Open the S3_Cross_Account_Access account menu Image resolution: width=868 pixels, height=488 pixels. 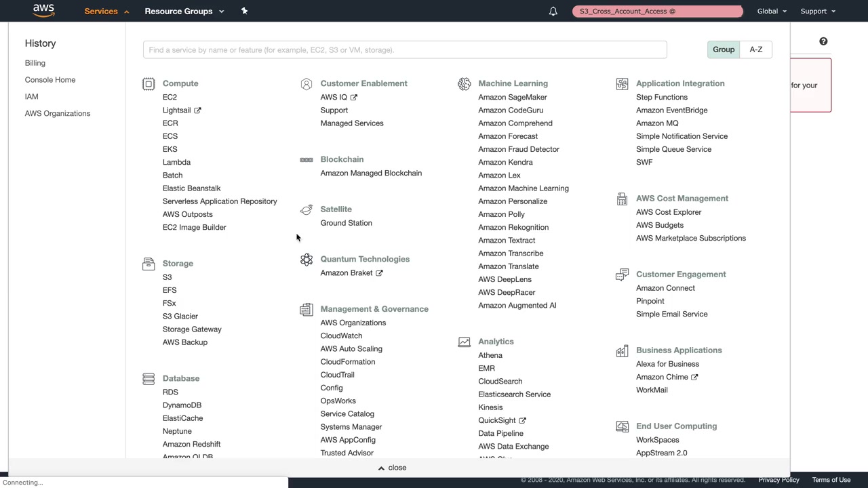[657, 11]
